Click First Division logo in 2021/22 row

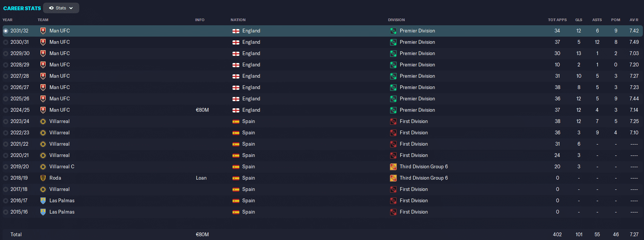tap(393, 144)
